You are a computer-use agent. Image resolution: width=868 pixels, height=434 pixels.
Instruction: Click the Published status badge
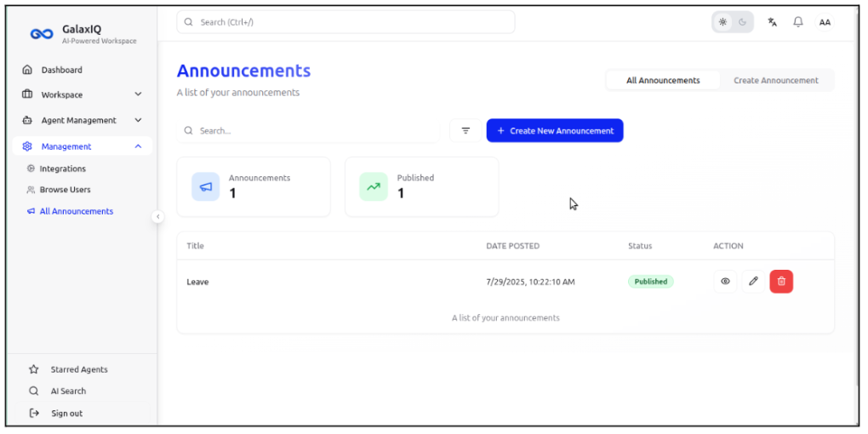pyautogui.click(x=650, y=281)
